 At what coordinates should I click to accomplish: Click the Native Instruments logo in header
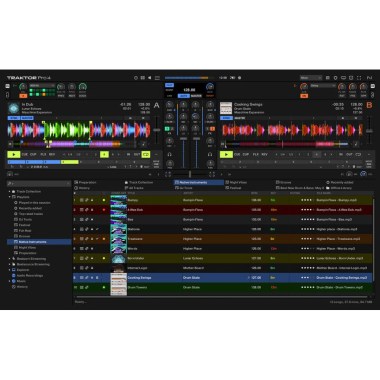(369, 78)
